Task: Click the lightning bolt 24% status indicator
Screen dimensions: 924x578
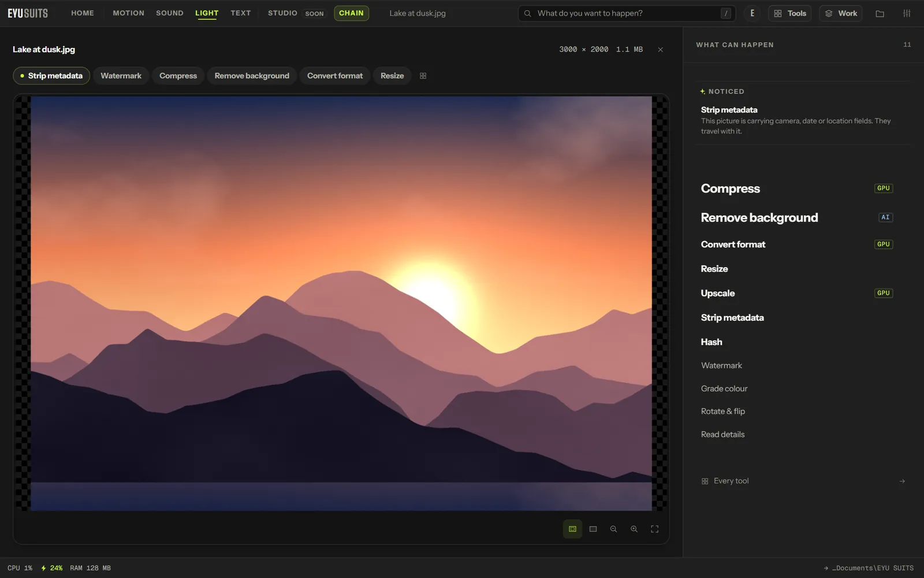Action: 51,568
